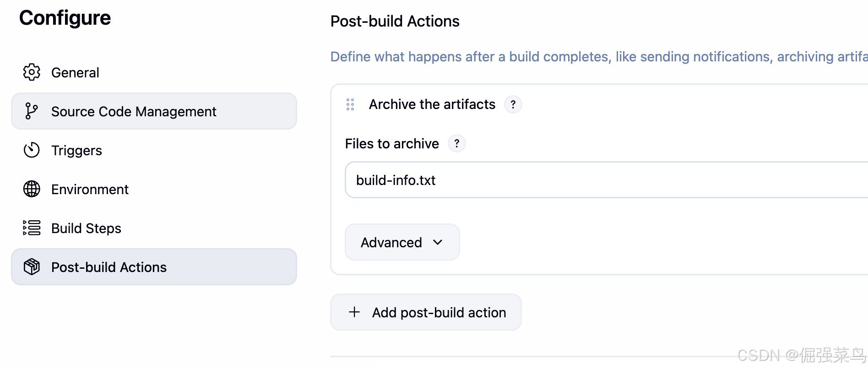Grab the drag handle beside Archive the artifacts

pyautogui.click(x=350, y=104)
